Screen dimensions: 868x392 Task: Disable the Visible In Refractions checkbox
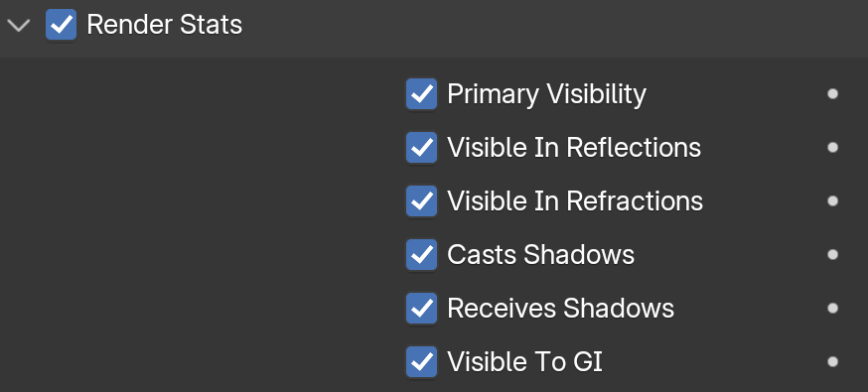pyautogui.click(x=421, y=200)
